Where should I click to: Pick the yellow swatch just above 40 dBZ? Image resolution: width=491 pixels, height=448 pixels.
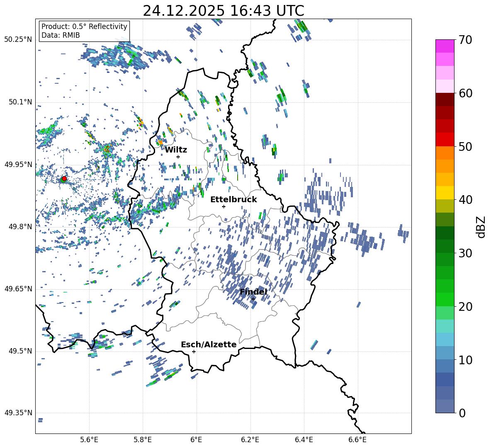[445, 193]
